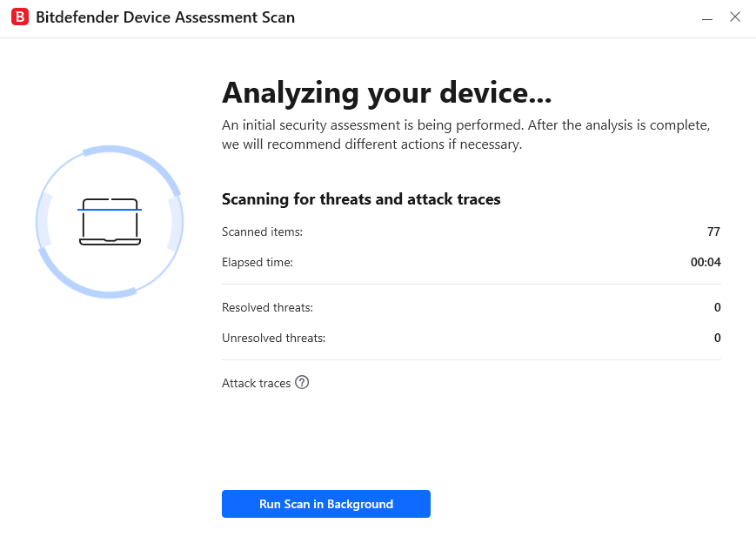
Task: Minimize the Device Assessment Scan window
Action: pos(706,17)
